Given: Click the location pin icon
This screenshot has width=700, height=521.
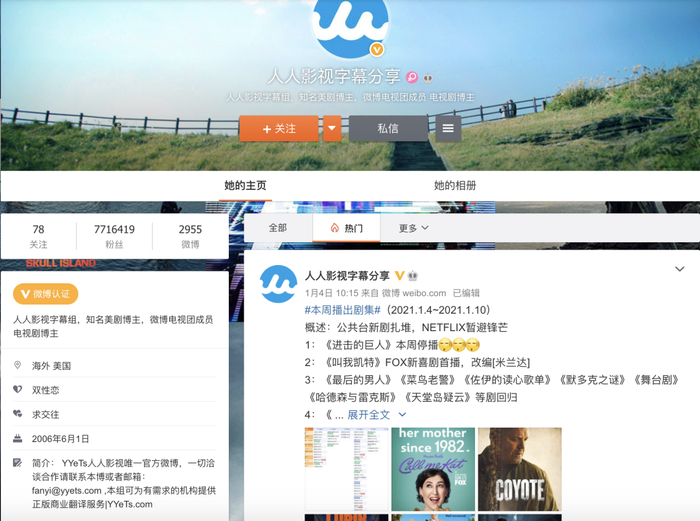Looking at the screenshot, I should click(x=17, y=365).
